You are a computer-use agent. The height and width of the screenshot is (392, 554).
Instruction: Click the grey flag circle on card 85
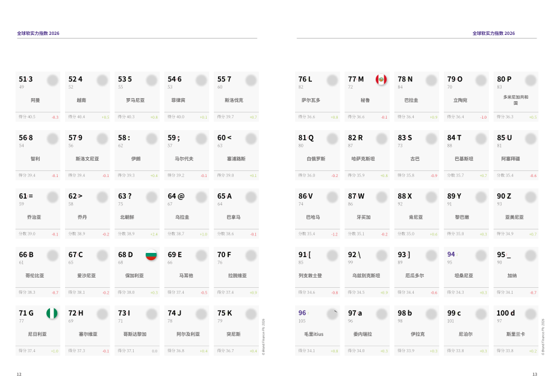point(531,138)
